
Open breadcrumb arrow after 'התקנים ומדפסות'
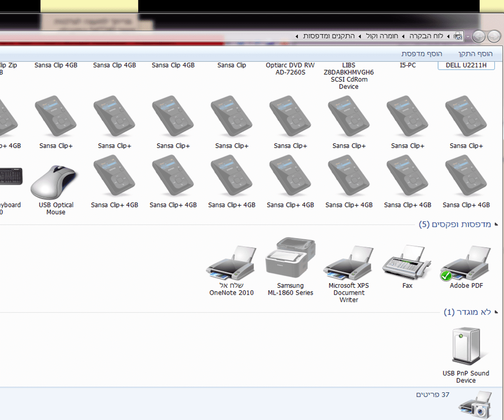point(297,36)
